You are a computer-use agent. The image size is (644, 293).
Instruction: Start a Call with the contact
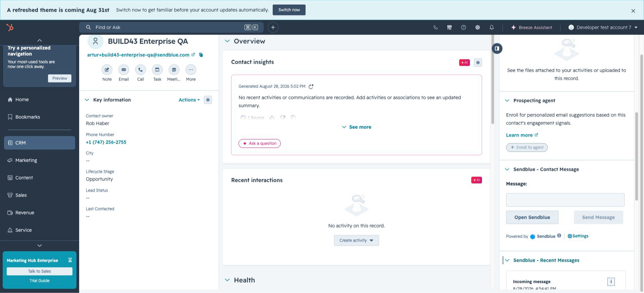coord(141,70)
